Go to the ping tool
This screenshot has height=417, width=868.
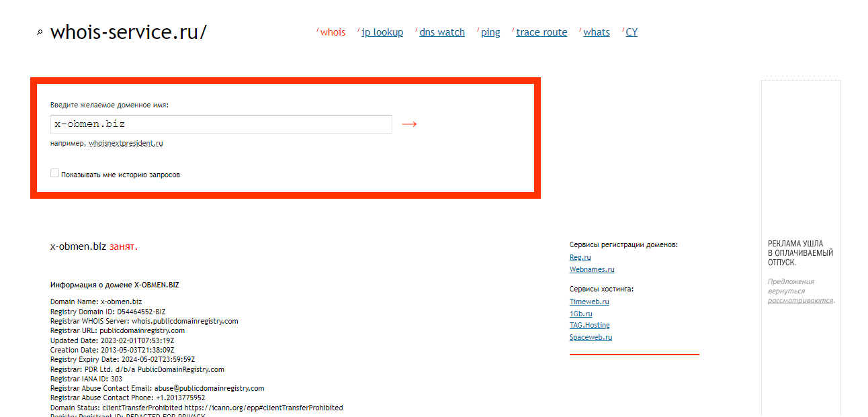pyautogui.click(x=490, y=32)
